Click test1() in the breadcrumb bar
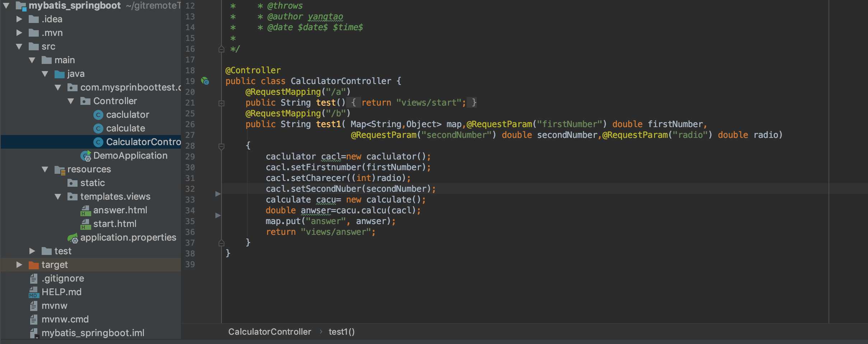868x344 pixels. [342, 332]
